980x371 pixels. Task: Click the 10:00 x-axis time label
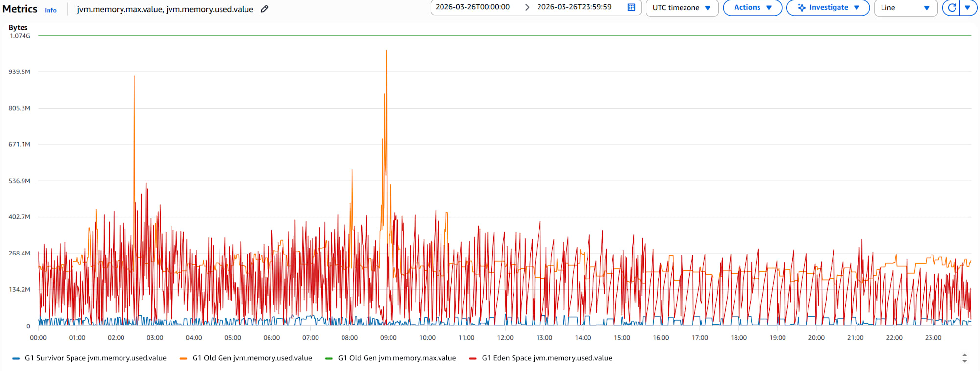(x=427, y=338)
